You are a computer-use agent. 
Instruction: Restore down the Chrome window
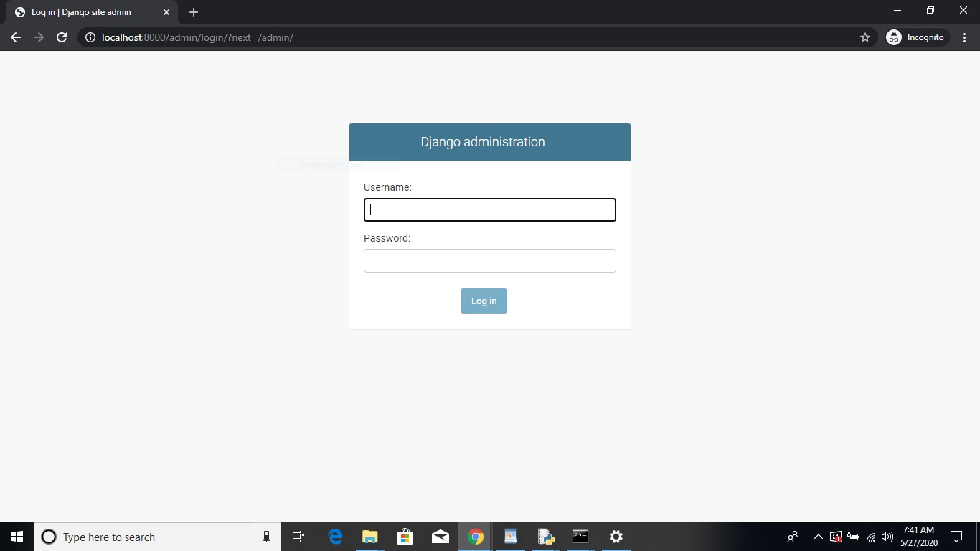[930, 10]
